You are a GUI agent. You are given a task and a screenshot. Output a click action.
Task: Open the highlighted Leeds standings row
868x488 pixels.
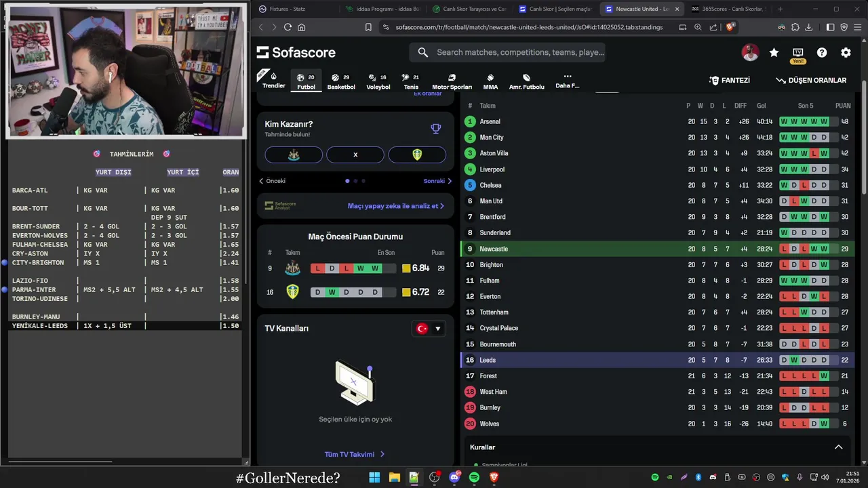pos(657,360)
